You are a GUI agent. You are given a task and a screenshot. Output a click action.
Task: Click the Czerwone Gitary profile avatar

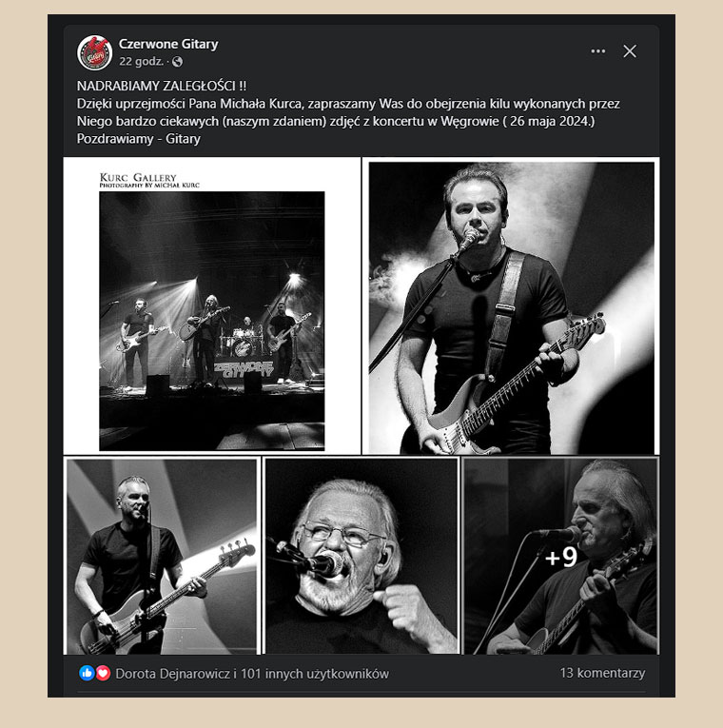point(95,52)
